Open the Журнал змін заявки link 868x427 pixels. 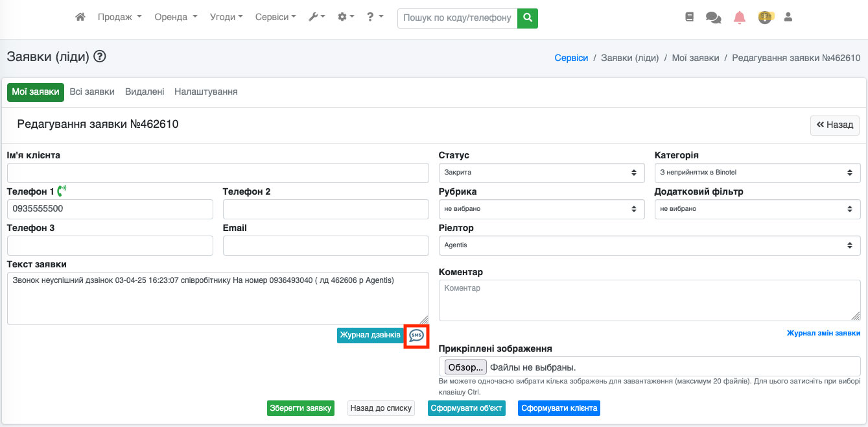pyautogui.click(x=823, y=333)
